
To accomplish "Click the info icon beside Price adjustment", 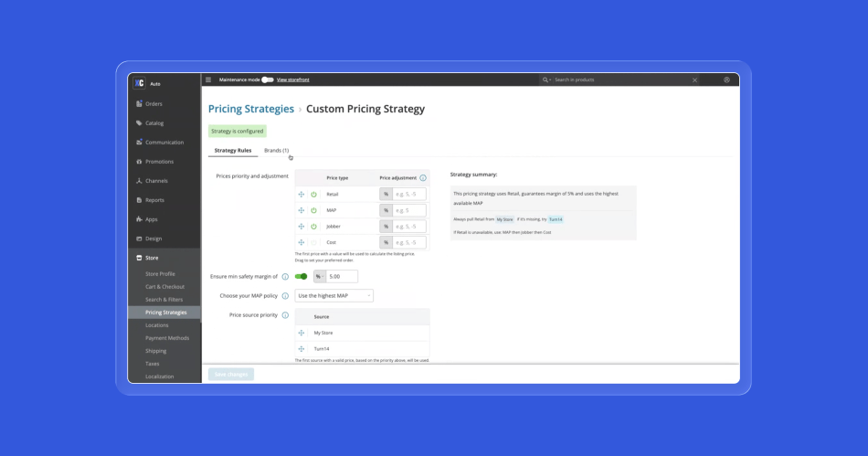I will [423, 178].
